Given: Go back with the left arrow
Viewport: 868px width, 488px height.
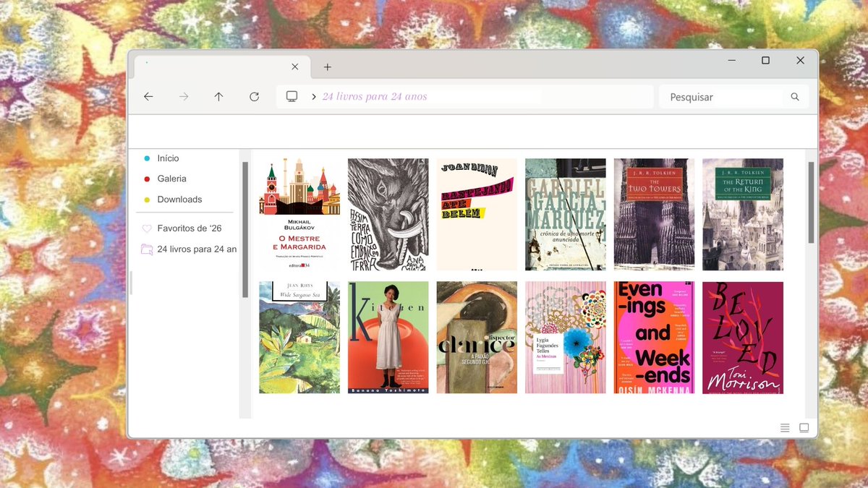Looking at the screenshot, I should (x=148, y=96).
